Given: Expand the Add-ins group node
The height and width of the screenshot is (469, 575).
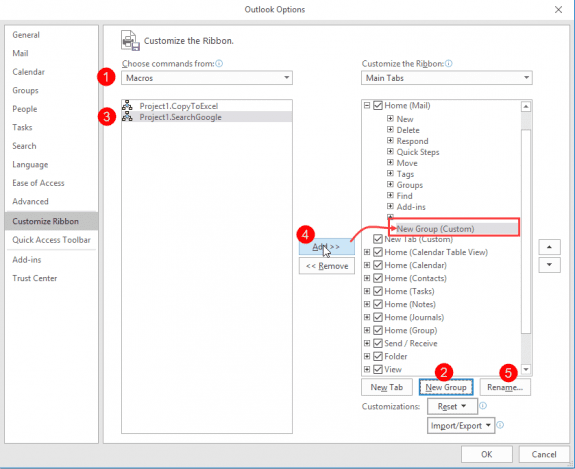Looking at the screenshot, I should click(x=390, y=206).
